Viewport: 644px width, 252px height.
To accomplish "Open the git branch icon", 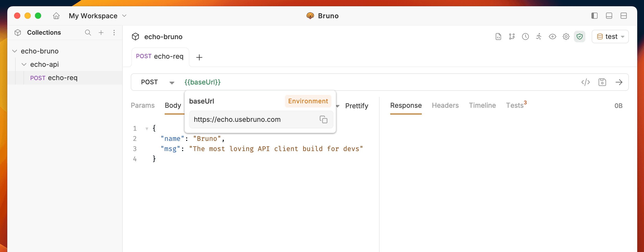I will click(512, 37).
